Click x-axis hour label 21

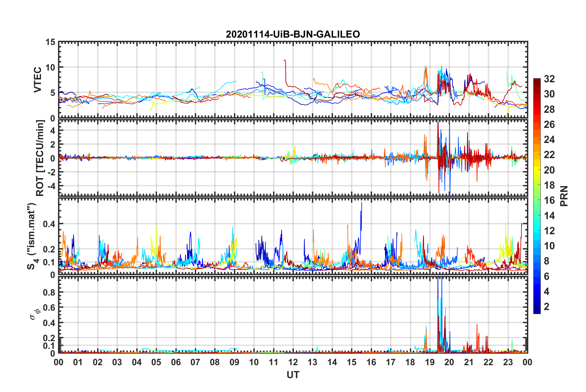tap(469, 362)
